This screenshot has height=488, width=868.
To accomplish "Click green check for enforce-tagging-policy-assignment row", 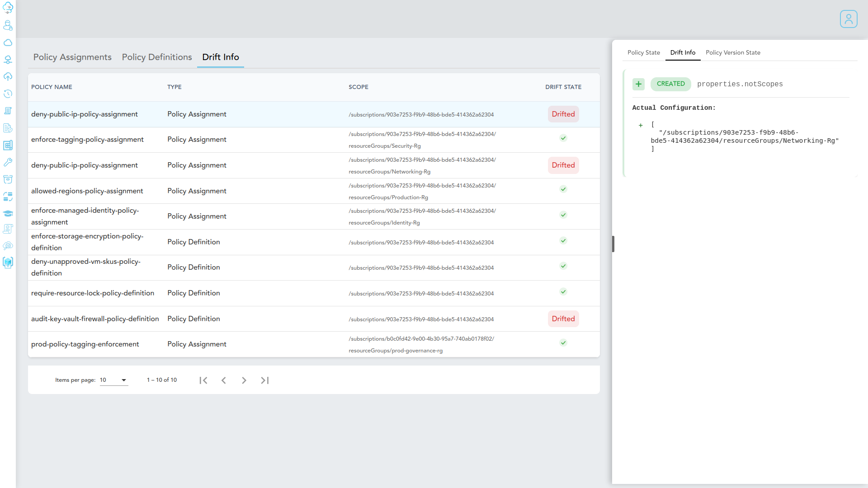I will point(563,138).
